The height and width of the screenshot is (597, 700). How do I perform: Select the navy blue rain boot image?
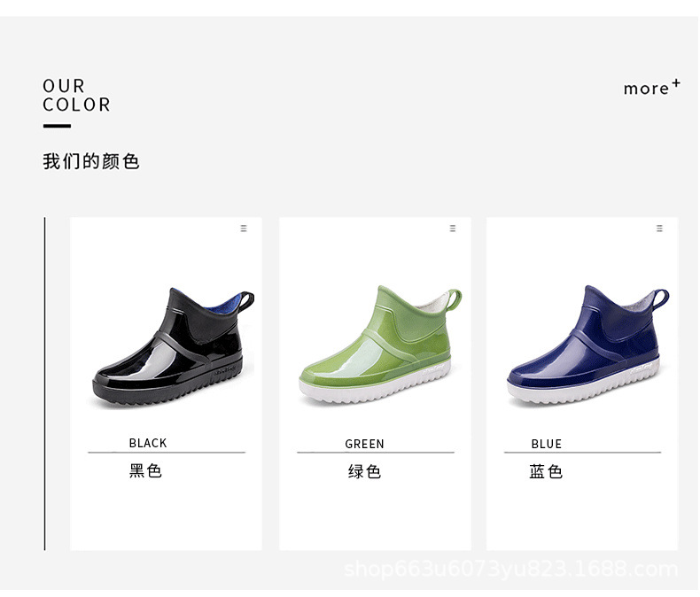(588, 345)
